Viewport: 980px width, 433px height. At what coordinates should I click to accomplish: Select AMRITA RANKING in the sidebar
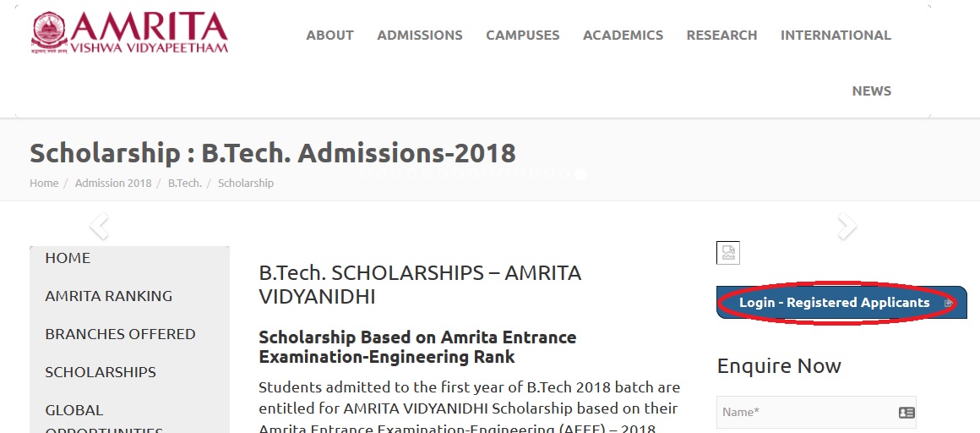109,296
